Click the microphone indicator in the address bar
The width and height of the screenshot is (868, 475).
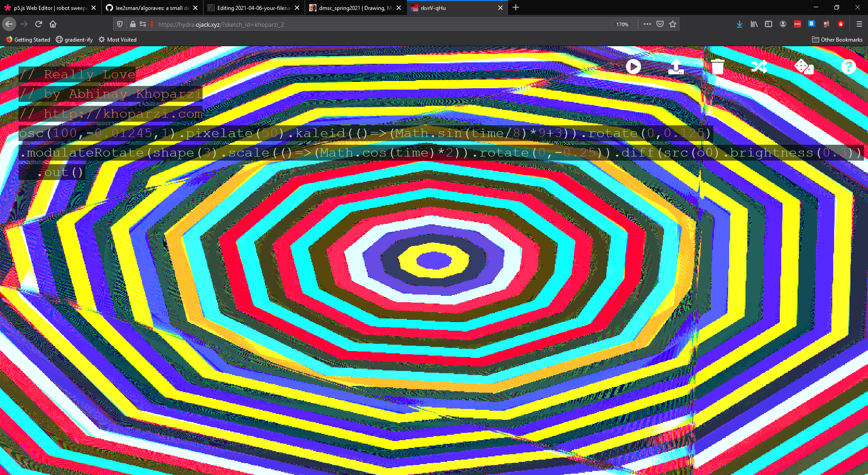pyautogui.click(x=152, y=24)
